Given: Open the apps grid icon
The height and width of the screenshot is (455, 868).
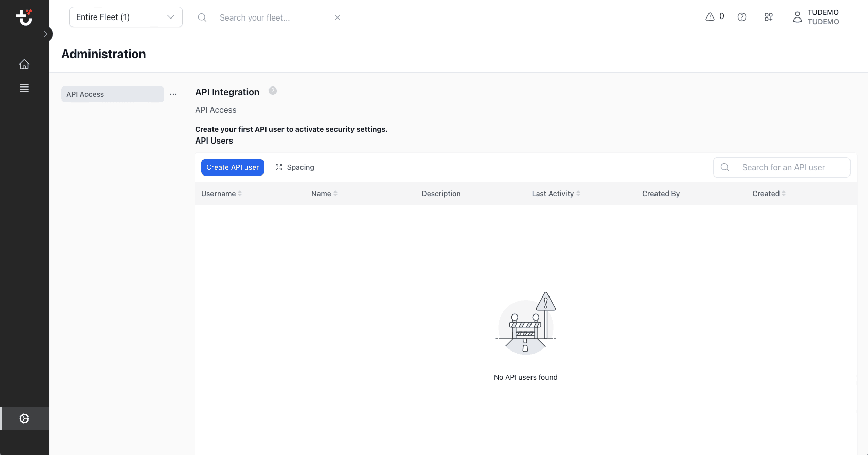Looking at the screenshot, I should pos(769,17).
